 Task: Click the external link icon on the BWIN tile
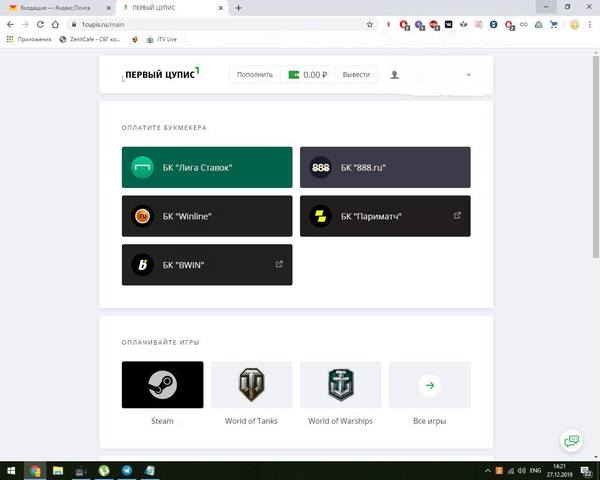[279, 264]
